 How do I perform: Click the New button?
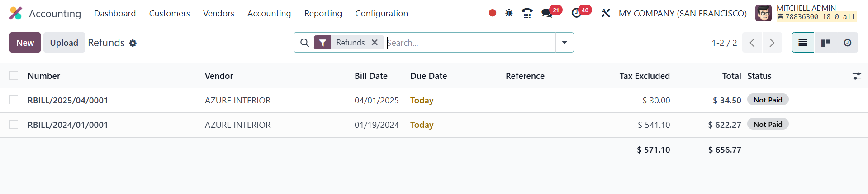pos(25,43)
